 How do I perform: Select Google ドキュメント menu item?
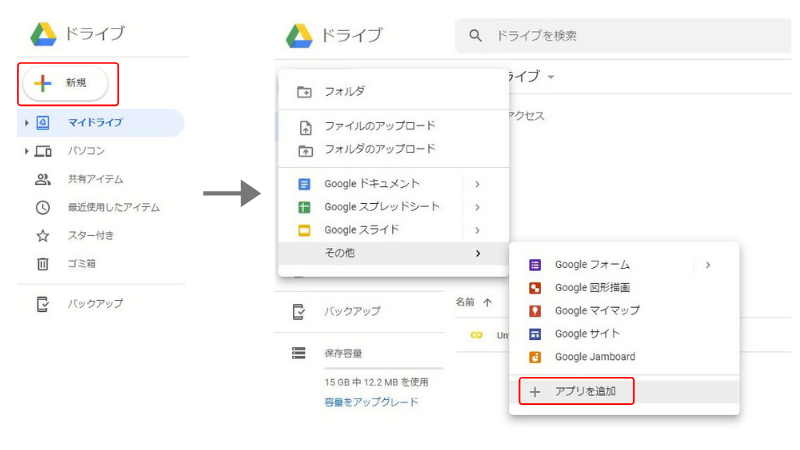393,184
